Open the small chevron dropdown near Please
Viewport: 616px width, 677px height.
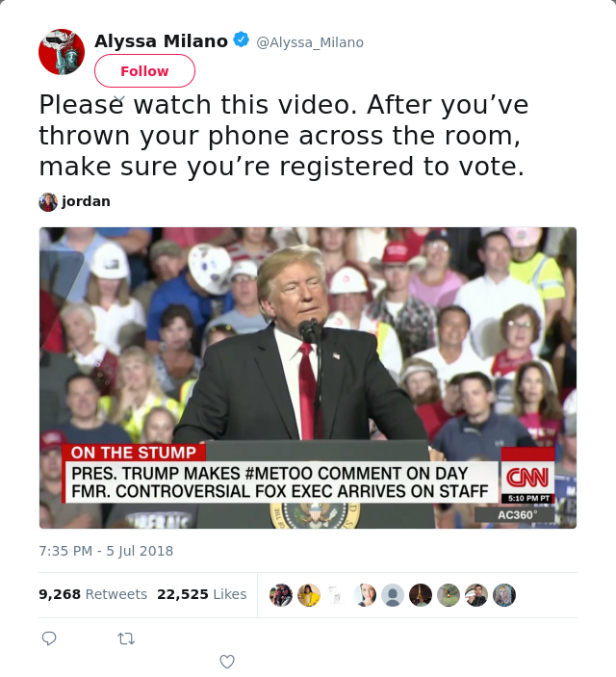click(119, 100)
